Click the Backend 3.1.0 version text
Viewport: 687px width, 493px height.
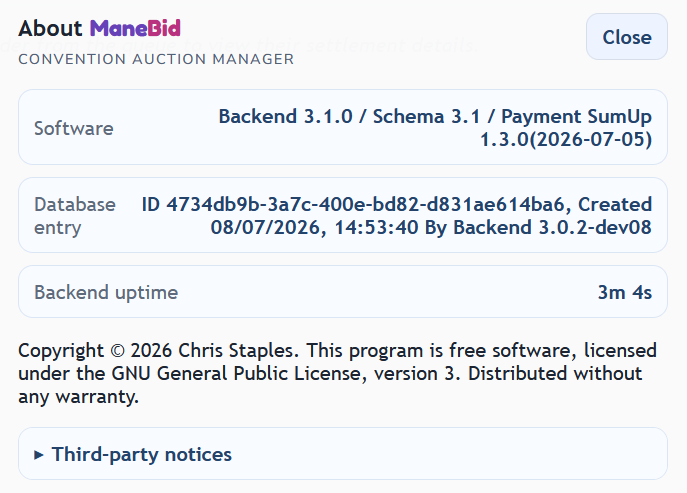[x=285, y=117]
